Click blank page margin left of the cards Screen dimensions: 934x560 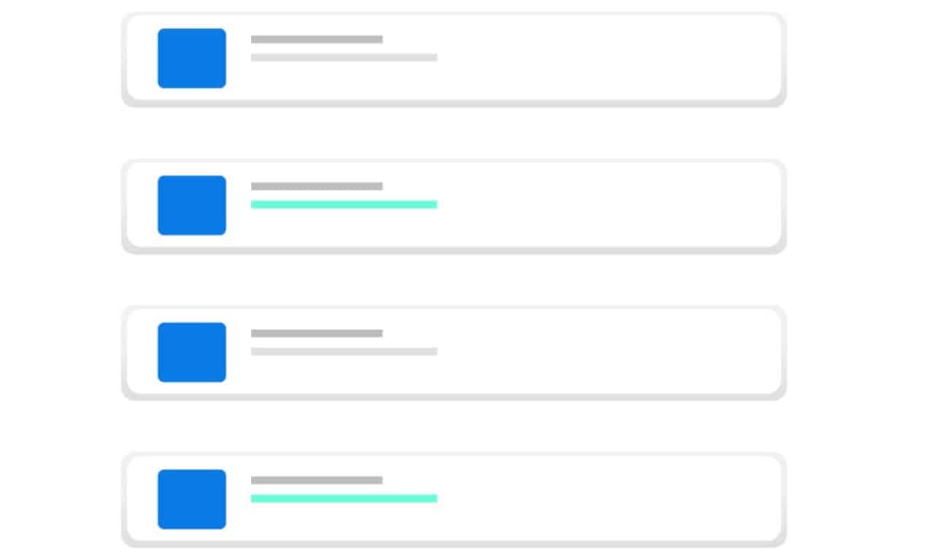click(x=58, y=280)
